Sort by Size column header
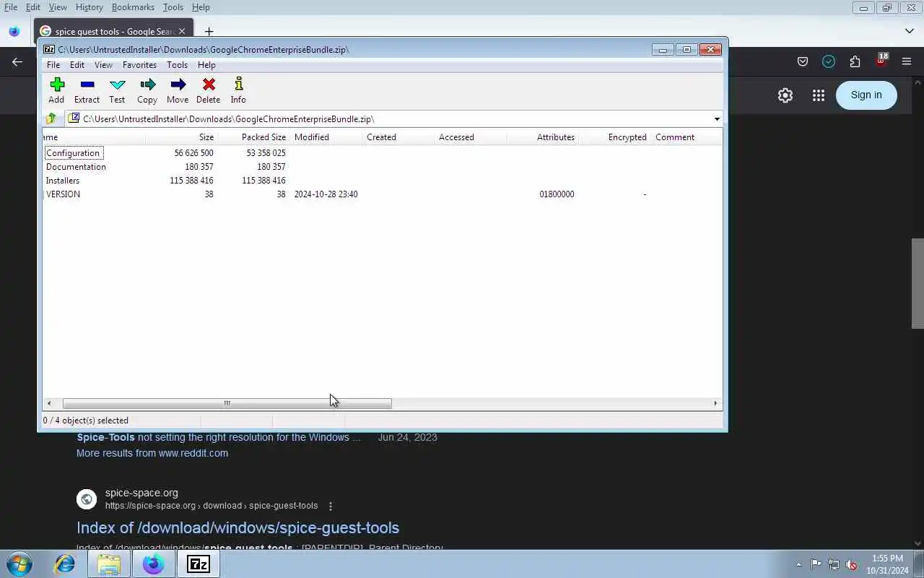 pyautogui.click(x=180, y=137)
